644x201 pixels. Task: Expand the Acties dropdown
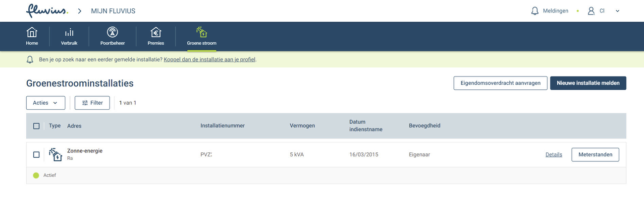[46, 103]
